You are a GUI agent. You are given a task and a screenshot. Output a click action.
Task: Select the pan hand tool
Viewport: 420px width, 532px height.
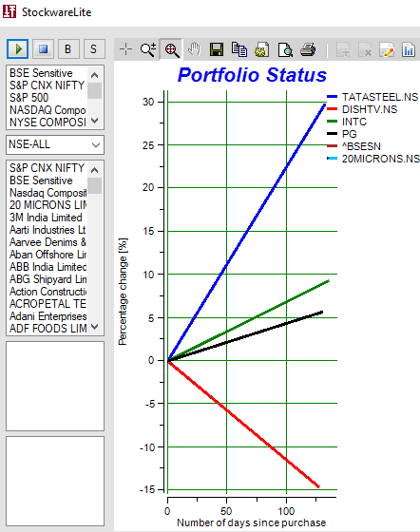[194, 49]
